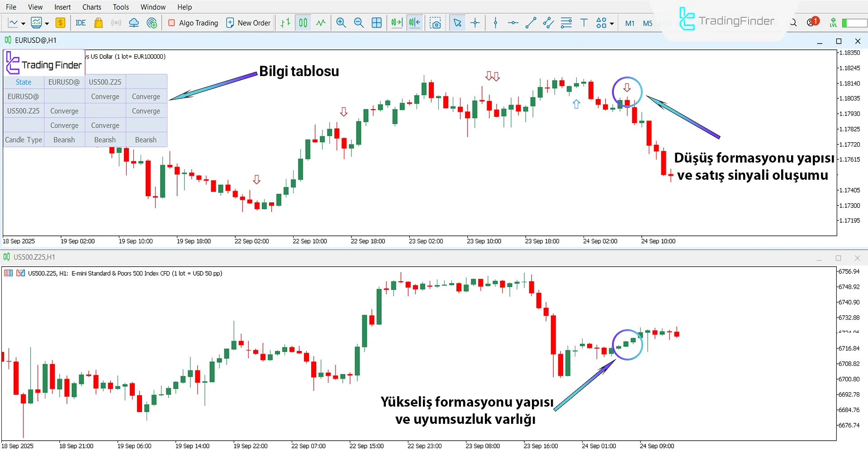Switch to the M5 timeframe
The height and width of the screenshot is (451, 868).
point(647,23)
